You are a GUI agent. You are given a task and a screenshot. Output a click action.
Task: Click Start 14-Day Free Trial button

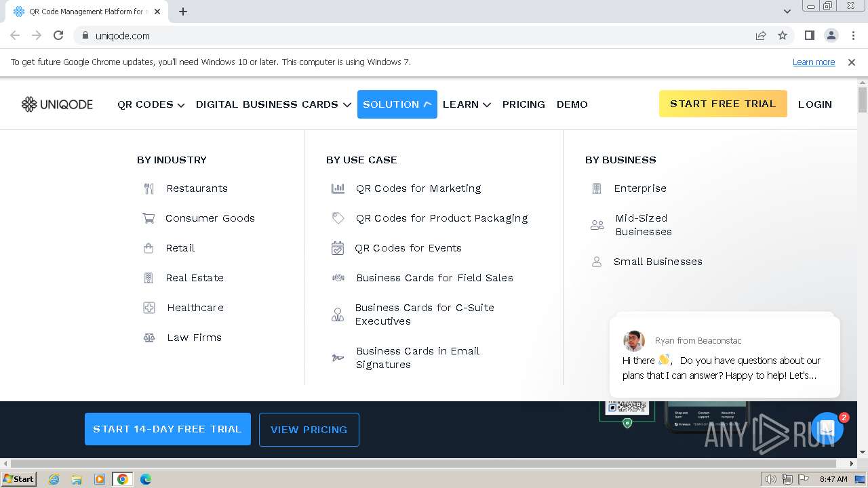tap(167, 429)
